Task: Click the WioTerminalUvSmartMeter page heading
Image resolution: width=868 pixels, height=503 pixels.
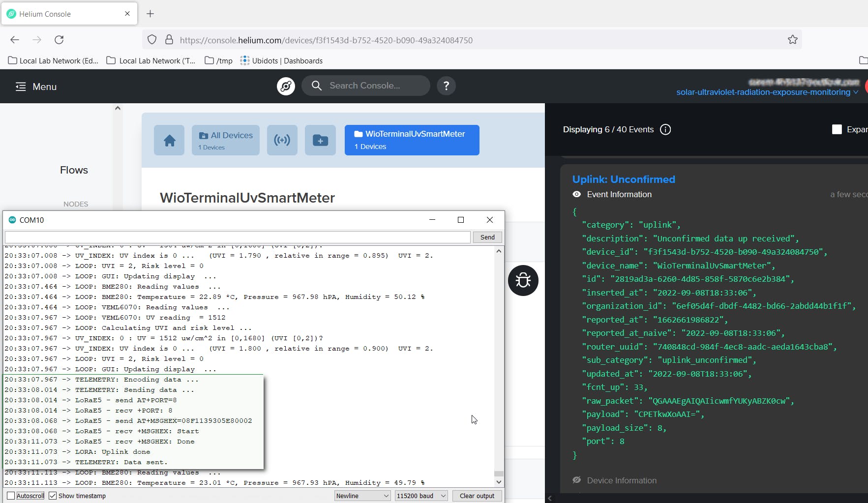Action: [247, 198]
